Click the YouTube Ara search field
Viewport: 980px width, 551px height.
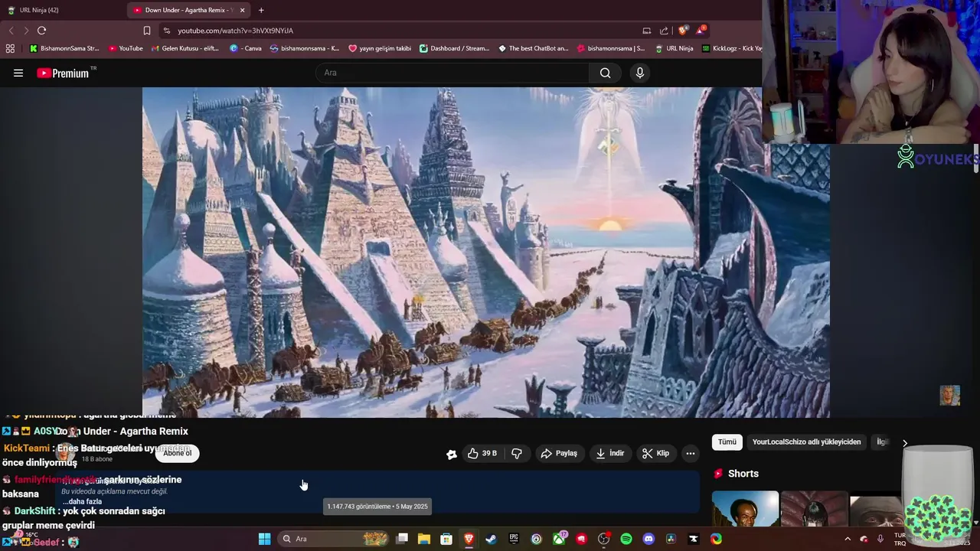click(x=452, y=73)
